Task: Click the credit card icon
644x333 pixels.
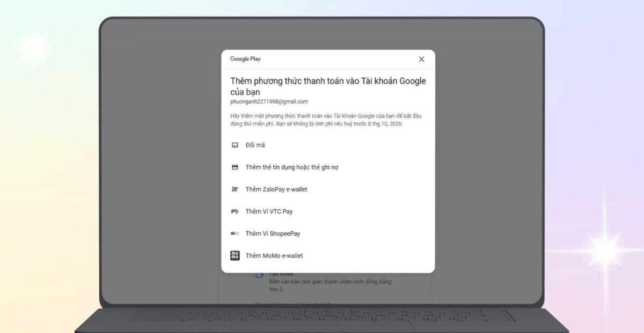Action: (235, 167)
